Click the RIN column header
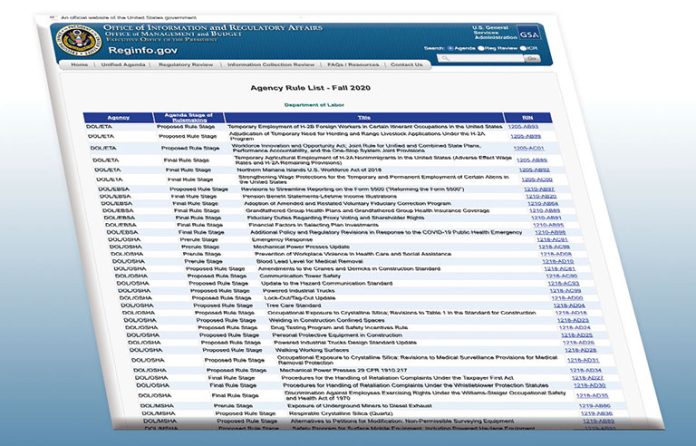Viewport: 696px width, 446px height. tap(528, 118)
